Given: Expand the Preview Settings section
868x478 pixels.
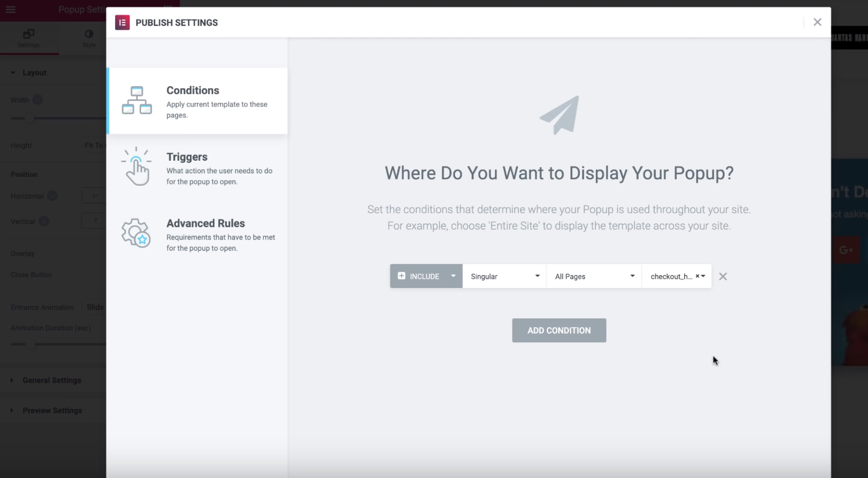Looking at the screenshot, I should 52,411.
